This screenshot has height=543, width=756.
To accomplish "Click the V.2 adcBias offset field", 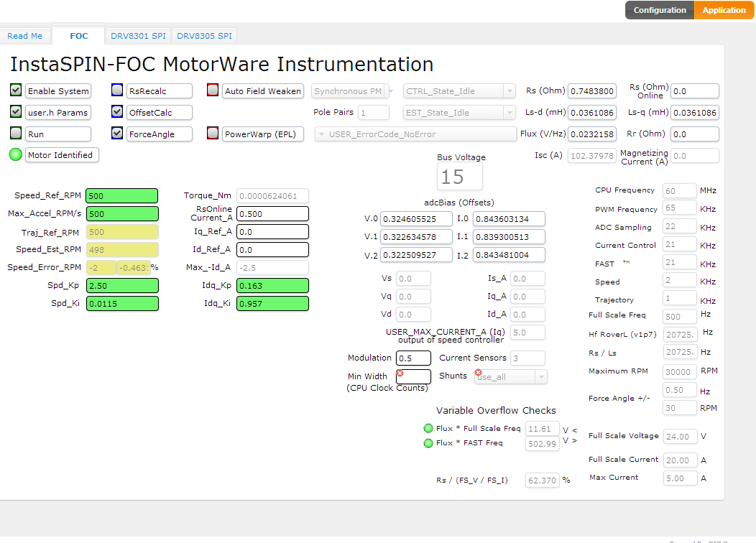I will click(417, 255).
